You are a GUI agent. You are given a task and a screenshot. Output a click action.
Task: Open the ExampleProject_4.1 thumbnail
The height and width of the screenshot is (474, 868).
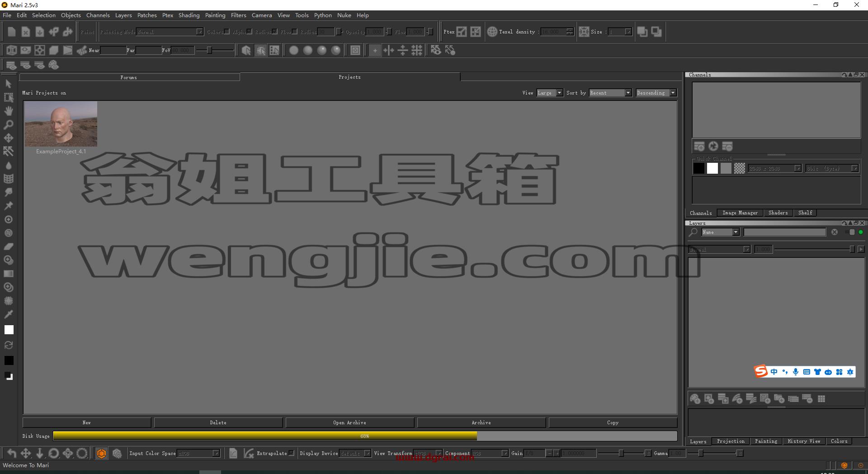tap(61, 123)
